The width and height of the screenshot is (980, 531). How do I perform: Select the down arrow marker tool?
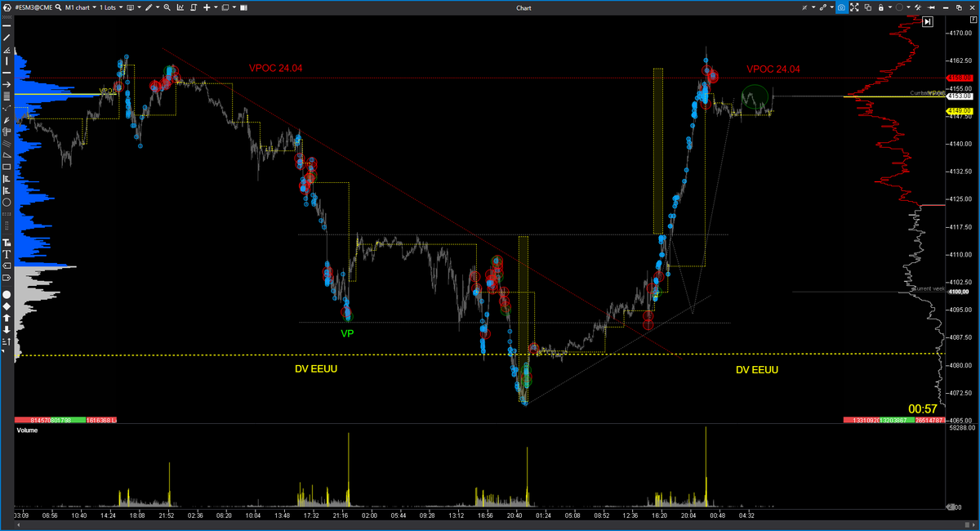(x=7, y=330)
